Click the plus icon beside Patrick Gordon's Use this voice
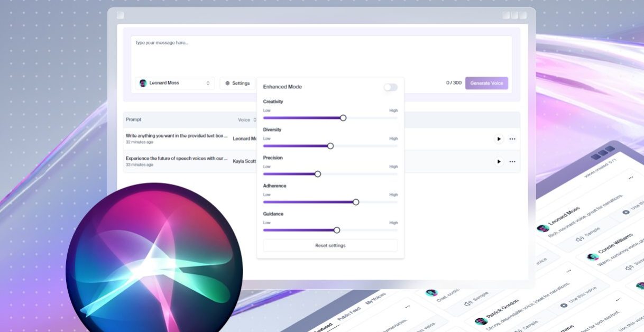The height and width of the screenshot is (332, 644). 564,306
